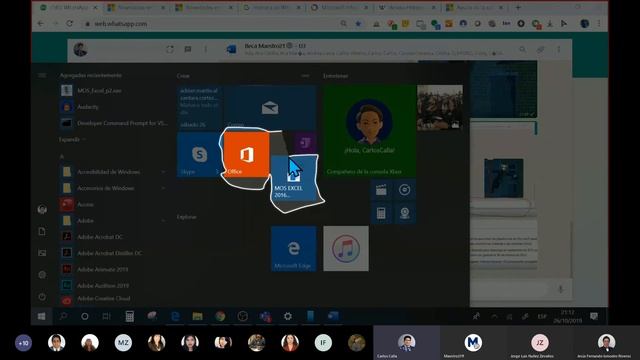Viewport: 640px width, 360px height.
Task: Open the purple OneNote tile
Action: [x=305, y=142]
